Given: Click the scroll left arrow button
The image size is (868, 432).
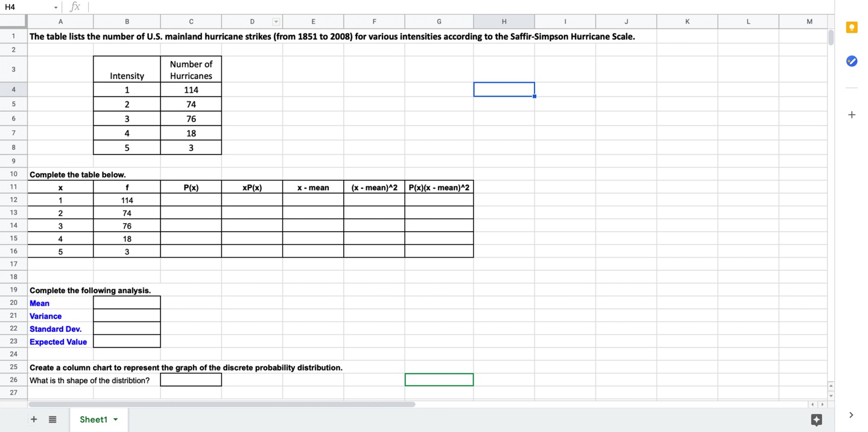Looking at the screenshot, I should click(813, 404).
